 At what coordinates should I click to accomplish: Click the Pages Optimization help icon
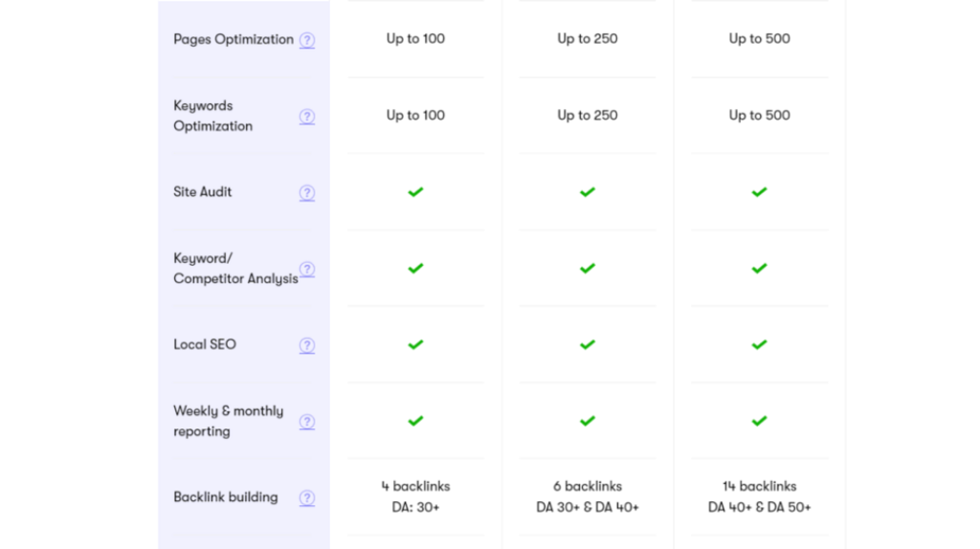(307, 40)
